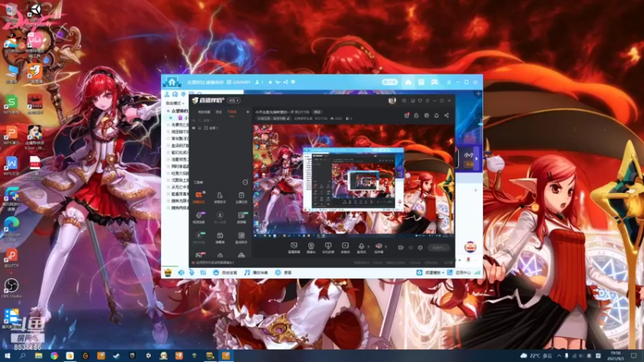
Task: Click the button beside stream title
Action: point(317,112)
